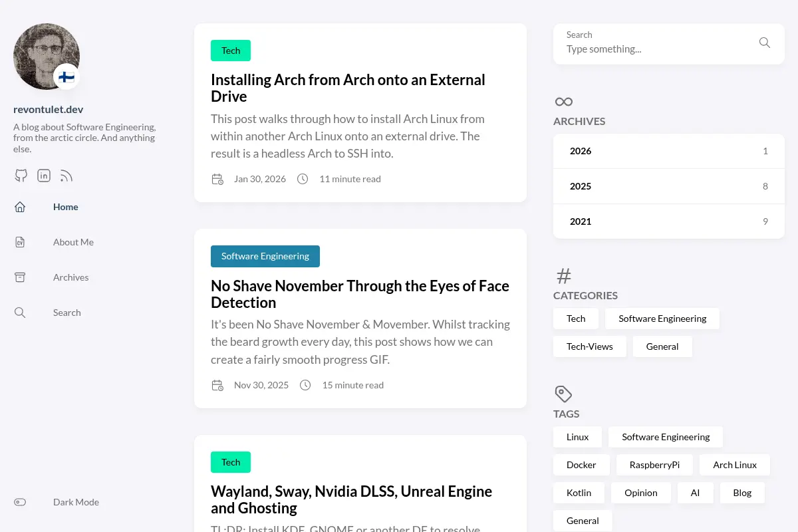798x532 pixels.
Task: Open the Search menu item
Action: click(x=67, y=313)
